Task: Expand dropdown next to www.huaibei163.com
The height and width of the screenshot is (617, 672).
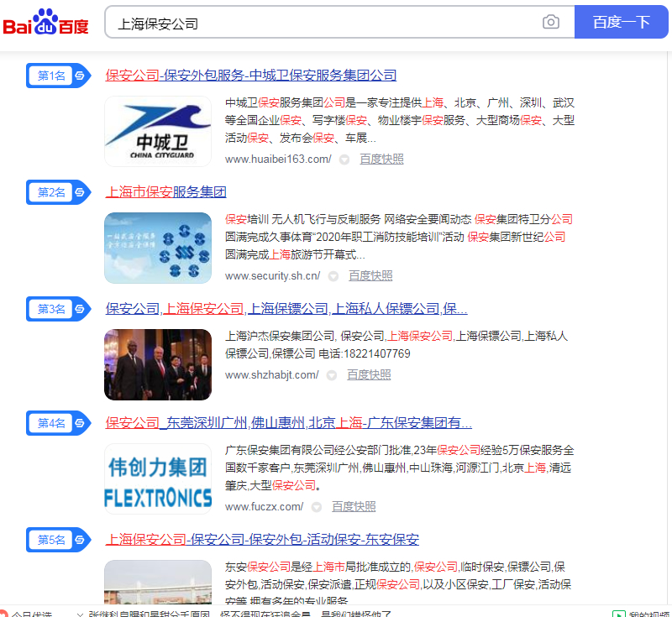Action: [x=344, y=159]
